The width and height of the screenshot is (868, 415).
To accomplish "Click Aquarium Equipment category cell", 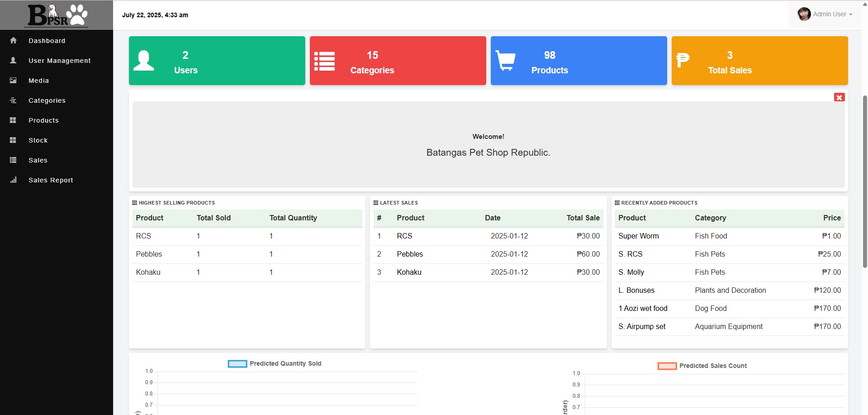I will [729, 326].
